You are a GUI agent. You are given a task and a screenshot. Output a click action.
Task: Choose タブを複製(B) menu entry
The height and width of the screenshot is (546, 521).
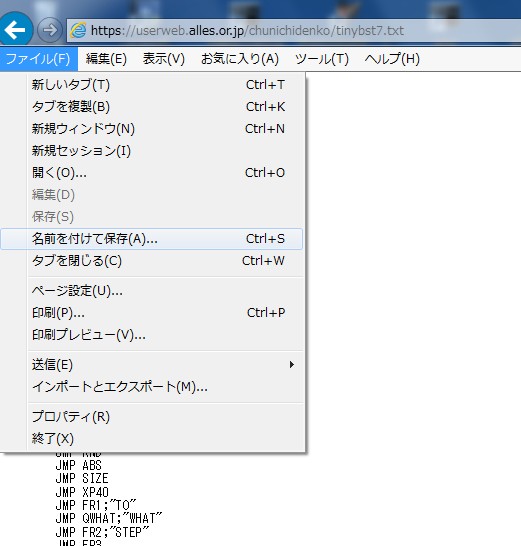(153, 107)
